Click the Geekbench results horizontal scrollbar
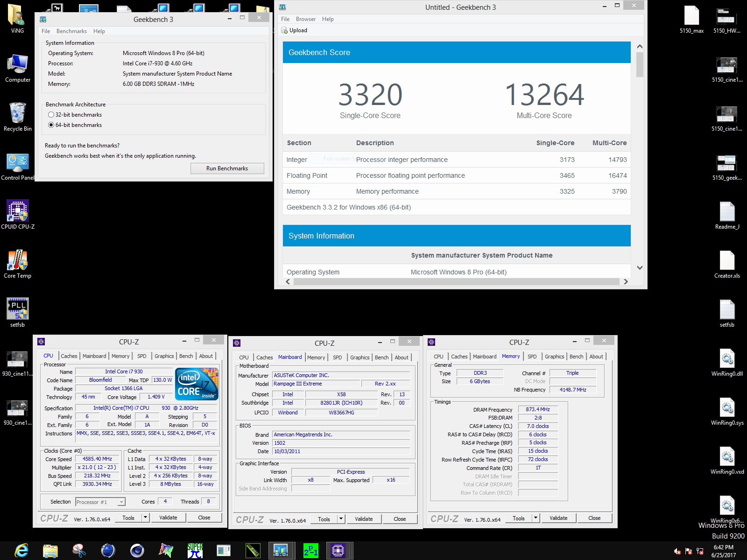 tap(457, 281)
